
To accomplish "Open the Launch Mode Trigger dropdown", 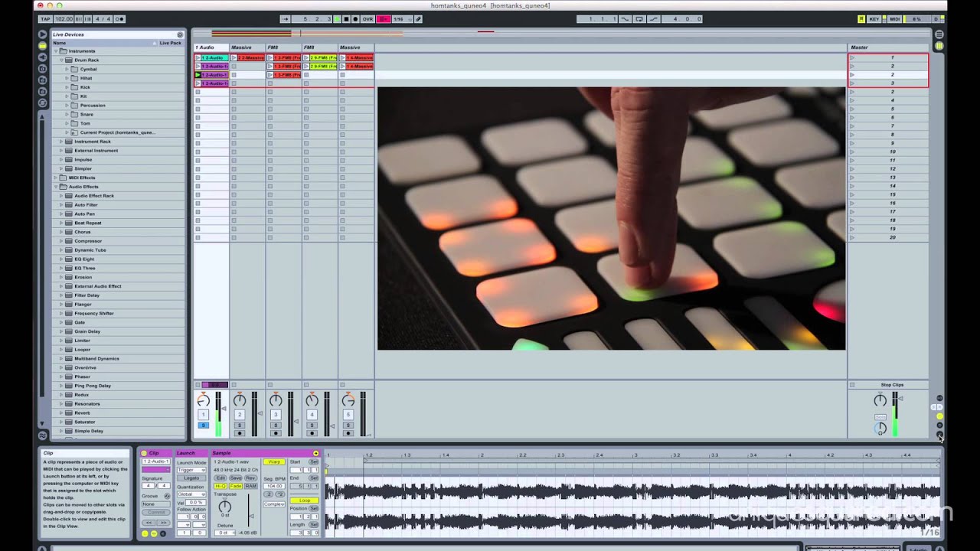I will coord(191,470).
